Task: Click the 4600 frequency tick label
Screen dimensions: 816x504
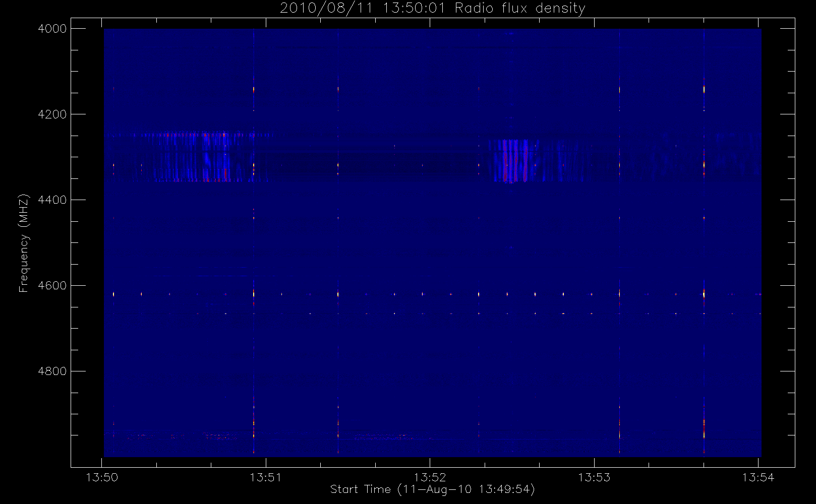Action: [x=52, y=286]
